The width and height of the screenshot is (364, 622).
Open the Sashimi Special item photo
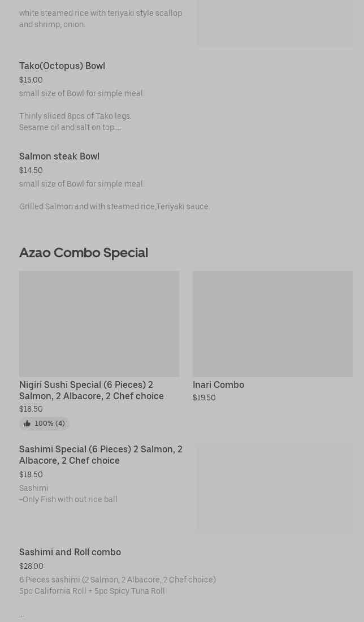275,489
